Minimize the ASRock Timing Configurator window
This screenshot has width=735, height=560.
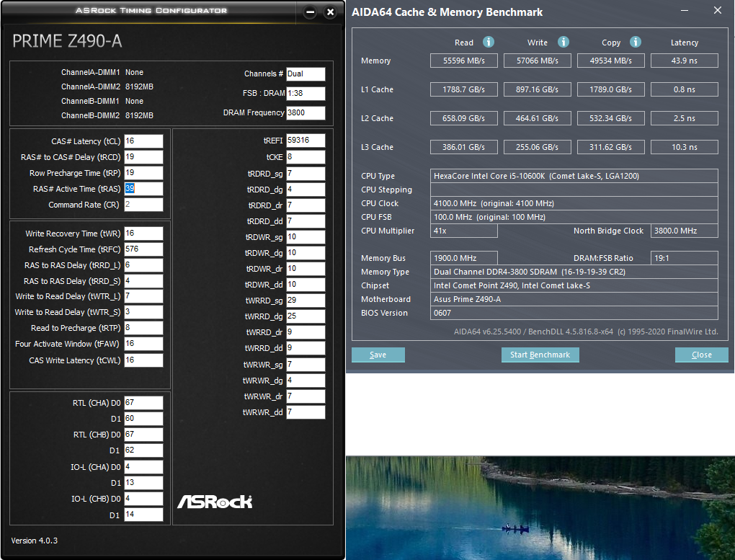pyautogui.click(x=310, y=12)
